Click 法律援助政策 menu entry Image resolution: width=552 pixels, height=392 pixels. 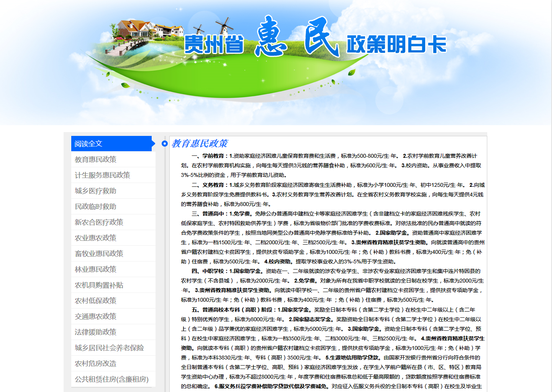95,332
